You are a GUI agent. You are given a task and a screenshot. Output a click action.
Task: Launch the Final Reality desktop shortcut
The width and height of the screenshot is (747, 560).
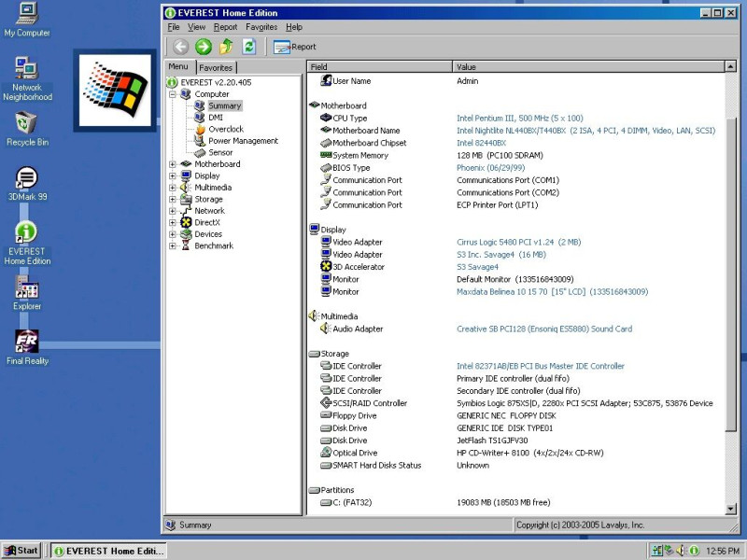pos(27,347)
